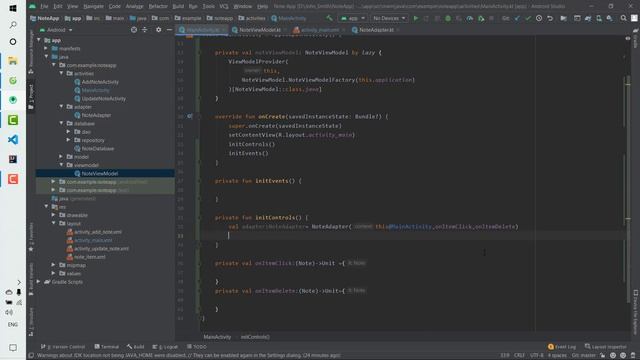Open the SDK Manager toolbar icon
The width and height of the screenshot is (640, 360).
[609, 18]
